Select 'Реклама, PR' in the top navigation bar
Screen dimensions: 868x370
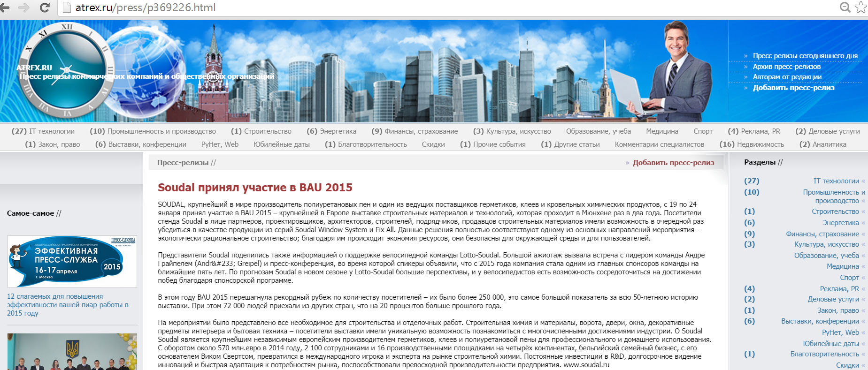pos(760,131)
